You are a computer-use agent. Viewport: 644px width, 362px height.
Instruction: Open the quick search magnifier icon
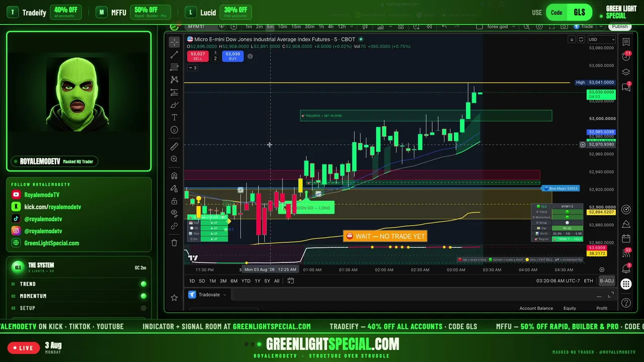(x=527, y=26)
